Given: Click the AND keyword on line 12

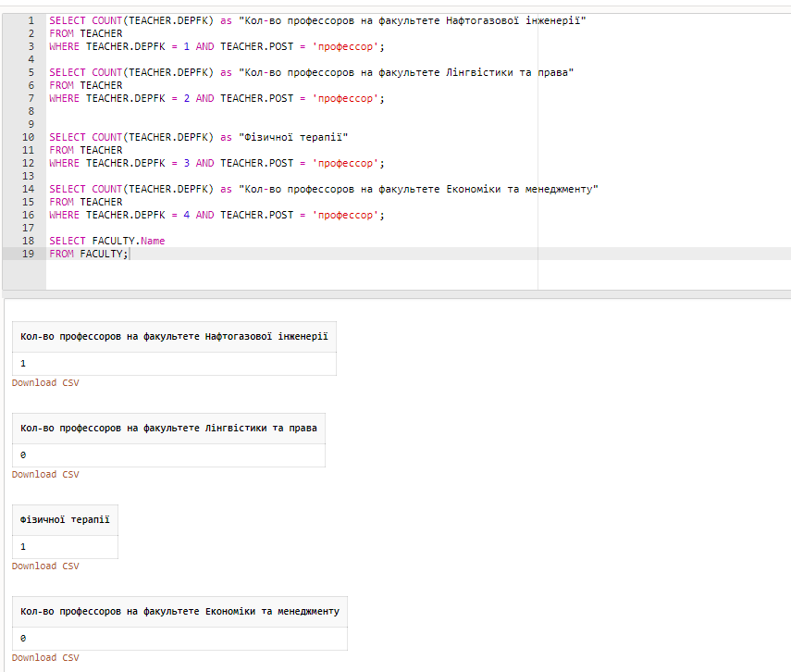Looking at the screenshot, I should pos(204,163).
